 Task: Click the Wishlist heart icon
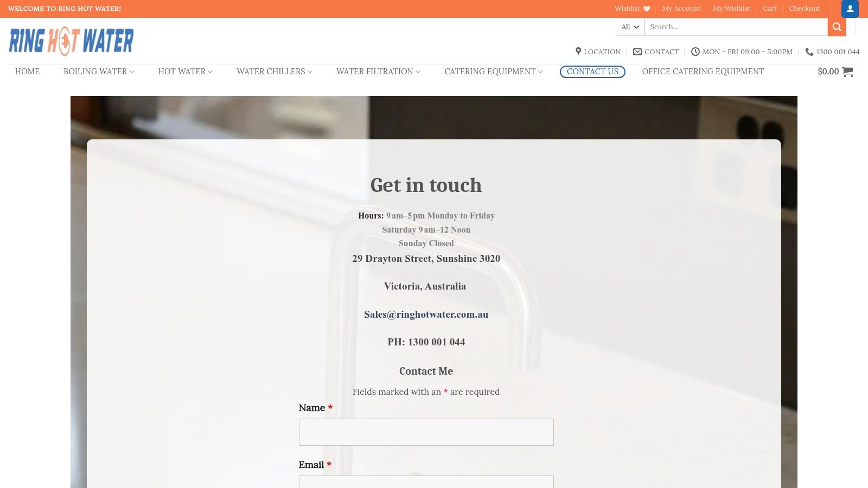647,9
